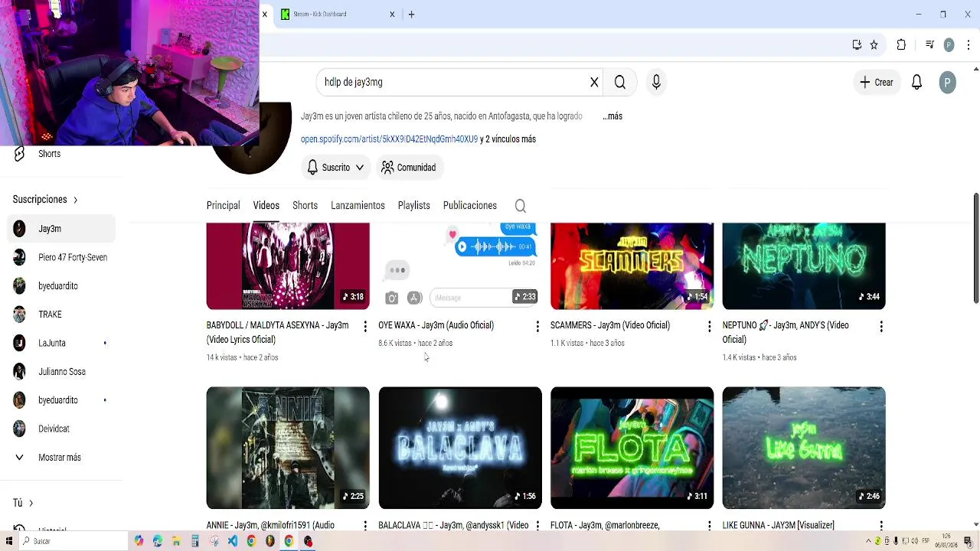The image size is (980, 551).
Task: Open a new Chrome tab
Action: (411, 14)
